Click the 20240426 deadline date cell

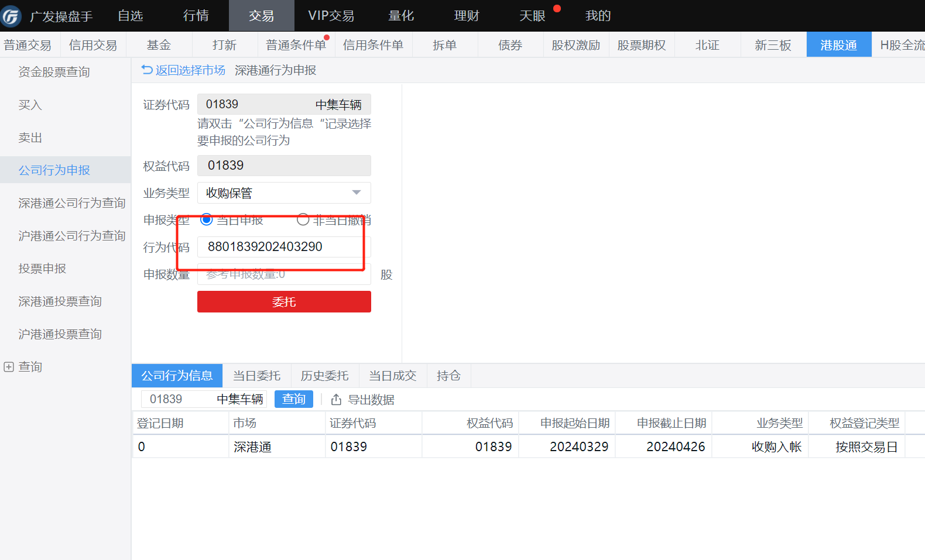click(x=663, y=447)
